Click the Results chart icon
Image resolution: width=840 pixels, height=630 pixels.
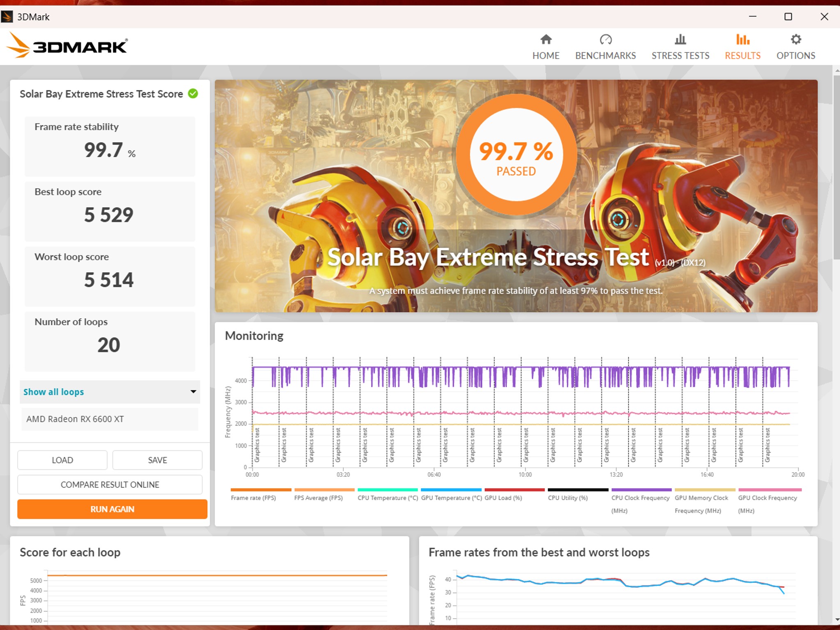coord(742,39)
